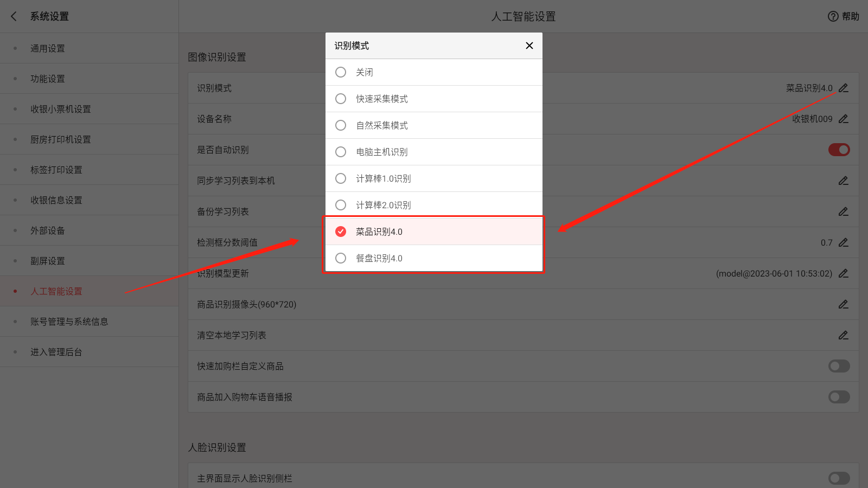Edit the 识别模式 value 菜品识别4.0

844,88
